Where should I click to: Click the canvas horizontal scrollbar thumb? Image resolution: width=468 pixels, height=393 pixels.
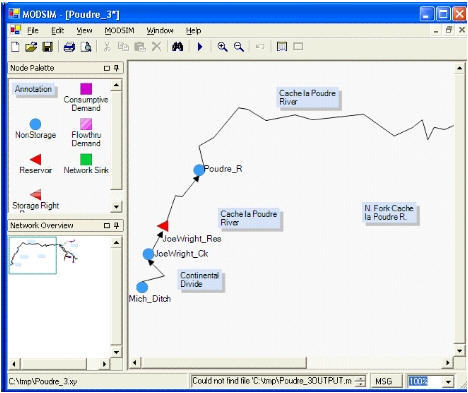223,363
